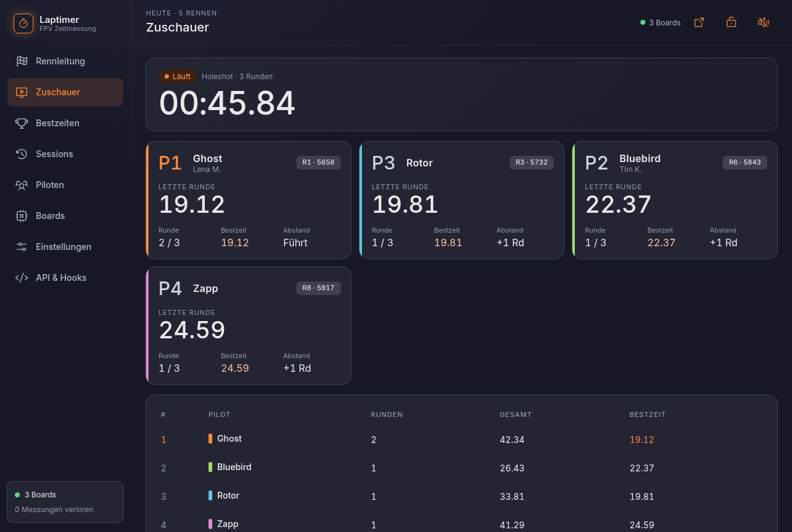This screenshot has width=792, height=532.
Task: Click the Einstellungen sliders icon
Action: click(22, 247)
